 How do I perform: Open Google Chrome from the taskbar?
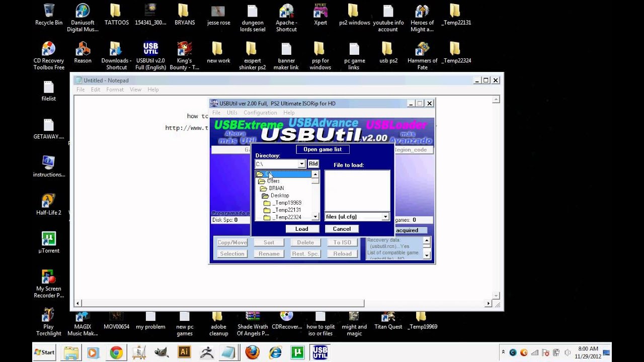(x=116, y=352)
